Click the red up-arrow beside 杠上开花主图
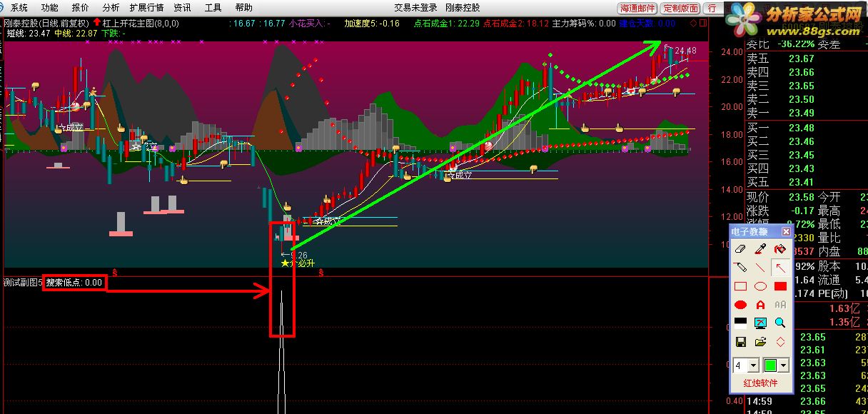 (x=96, y=23)
